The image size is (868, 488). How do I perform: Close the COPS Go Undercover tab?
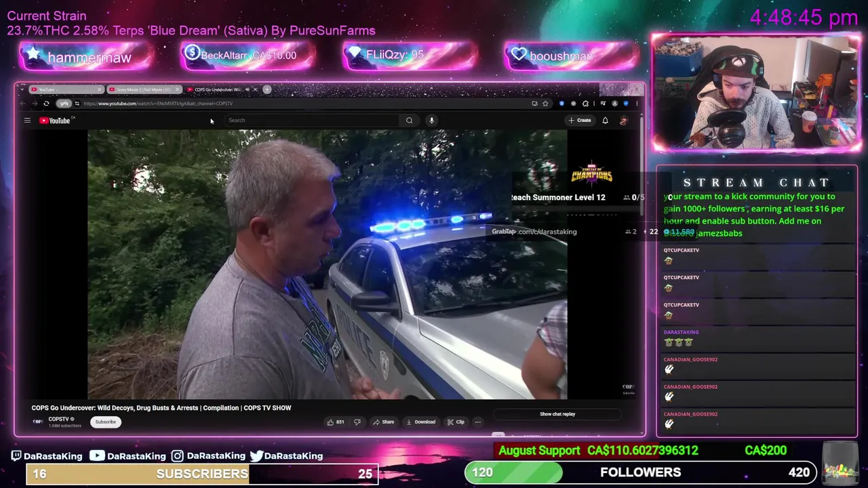tap(255, 89)
